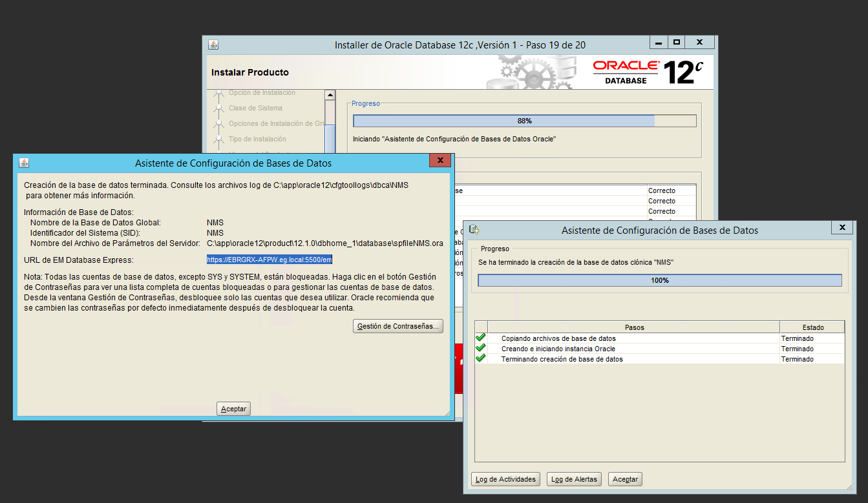Click the step bullet beside Clase de Sistema
The image size is (868, 503).
click(218, 108)
